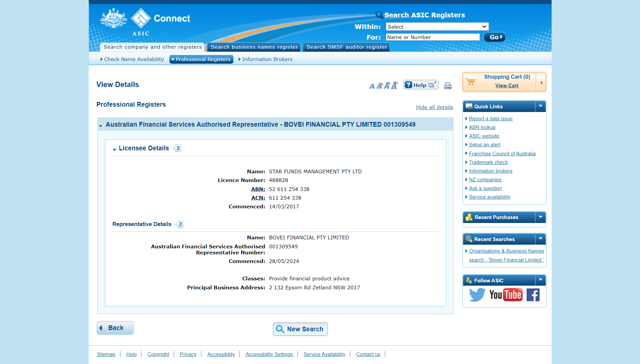Open the Help button
The height and width of the screenshot is (364, 640).
pyautogui.click(x=421, y=85)
